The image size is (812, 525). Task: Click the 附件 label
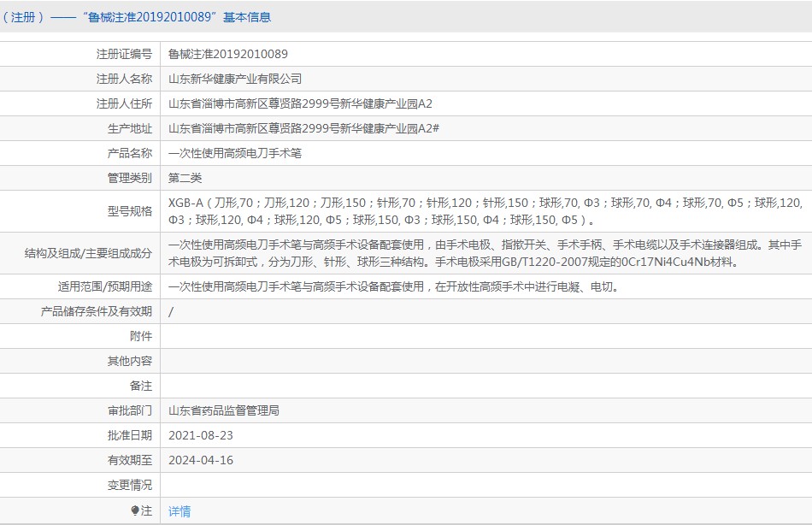[x=141, y=336]
